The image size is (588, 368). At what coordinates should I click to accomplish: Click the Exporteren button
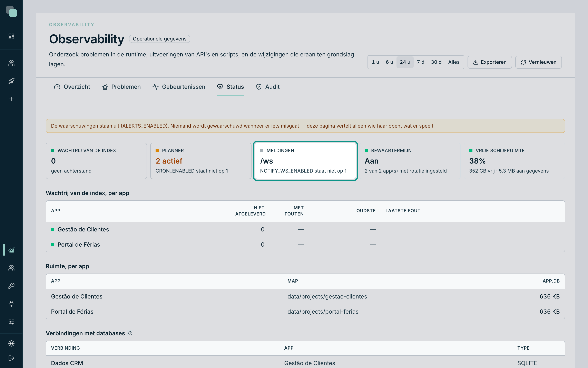coord(490,62)
